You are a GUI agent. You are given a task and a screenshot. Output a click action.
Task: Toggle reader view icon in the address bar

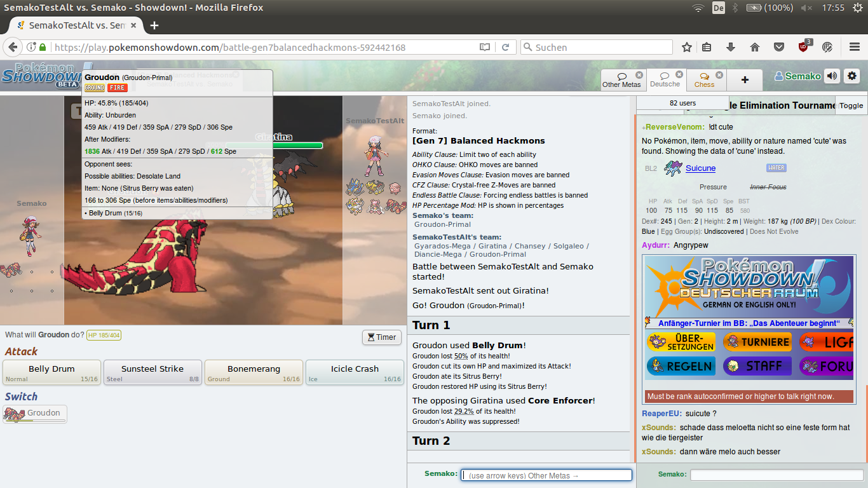click(485, 47)
